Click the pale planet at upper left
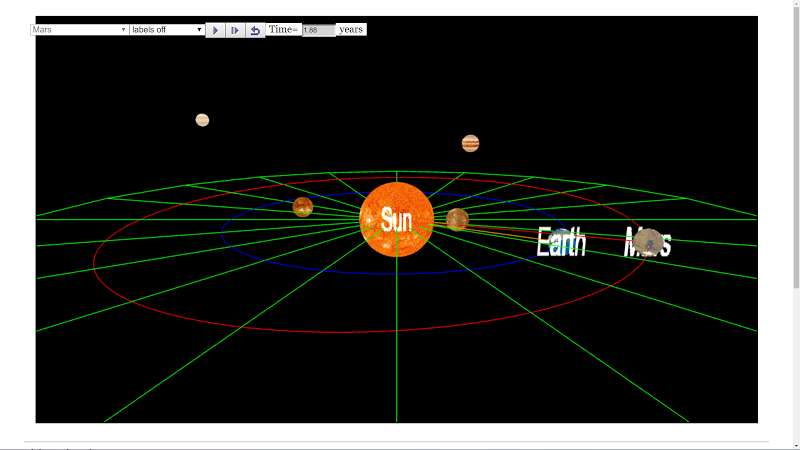800x450 pixels. pos(202,120)
